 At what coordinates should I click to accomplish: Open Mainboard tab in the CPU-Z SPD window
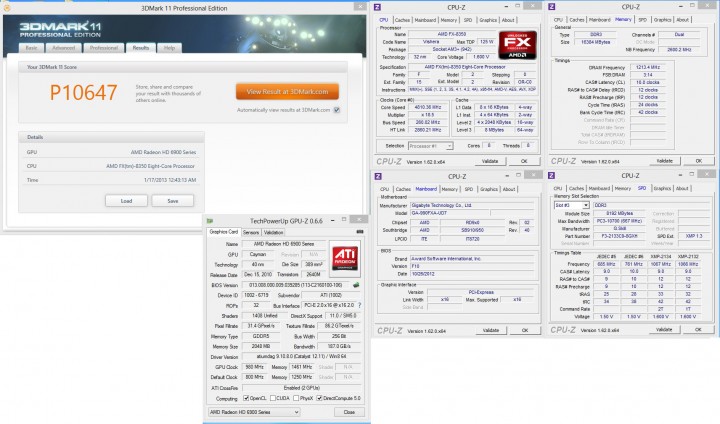pos(599,188)
